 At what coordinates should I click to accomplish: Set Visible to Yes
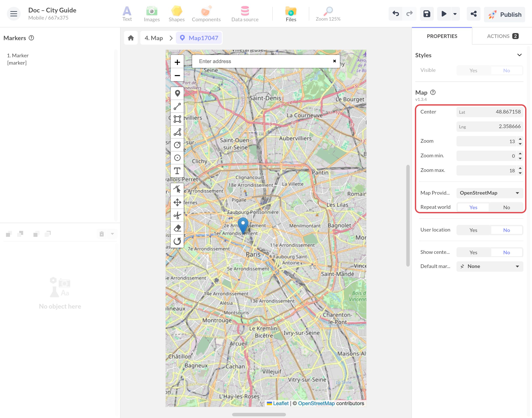click(x=473, y=70)
